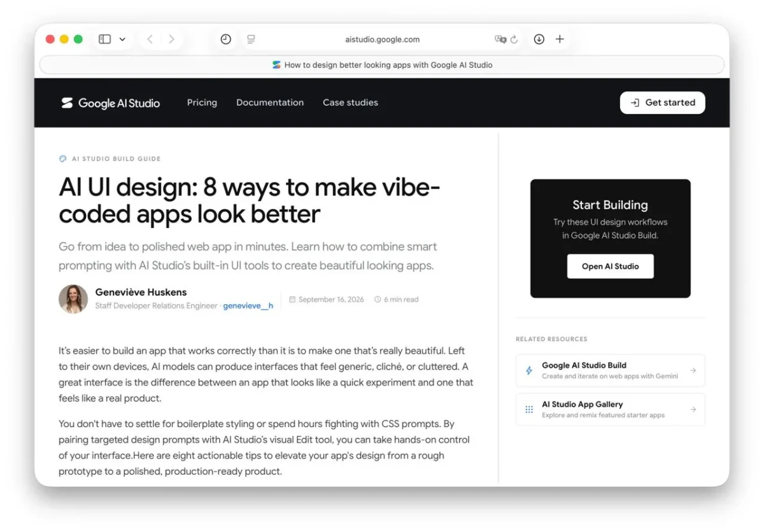Click the AI Studio Build Guide palette icon
The height and width of the screenshot is (532, 764).
click(62, 159)
